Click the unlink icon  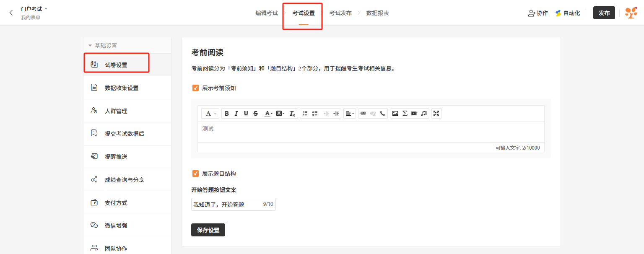pyautogui.click(x=373, y=114)
